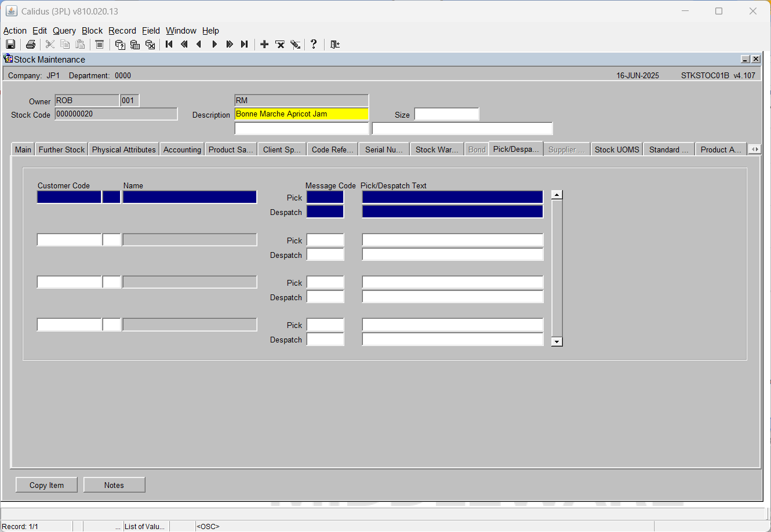Viewport: 771px width, 532px height.
Task: Expand the tab strip scroll arrows
Action: click(755, 150)
